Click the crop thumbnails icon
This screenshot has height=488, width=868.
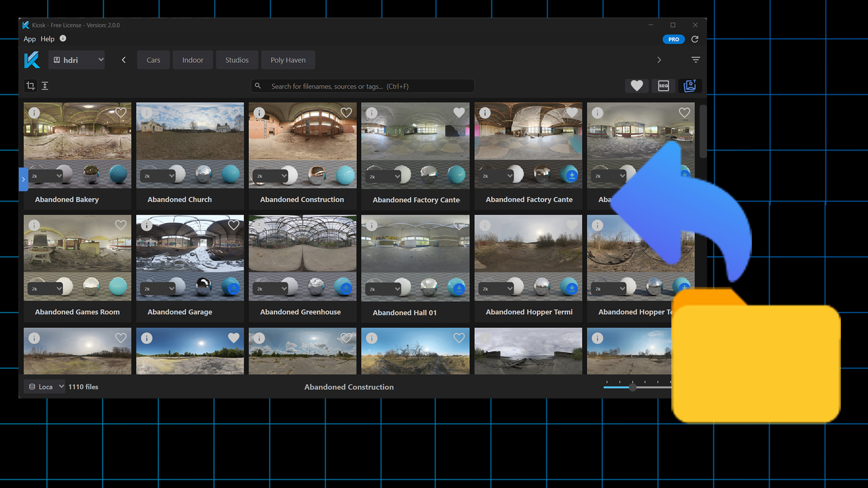point(30,86)
